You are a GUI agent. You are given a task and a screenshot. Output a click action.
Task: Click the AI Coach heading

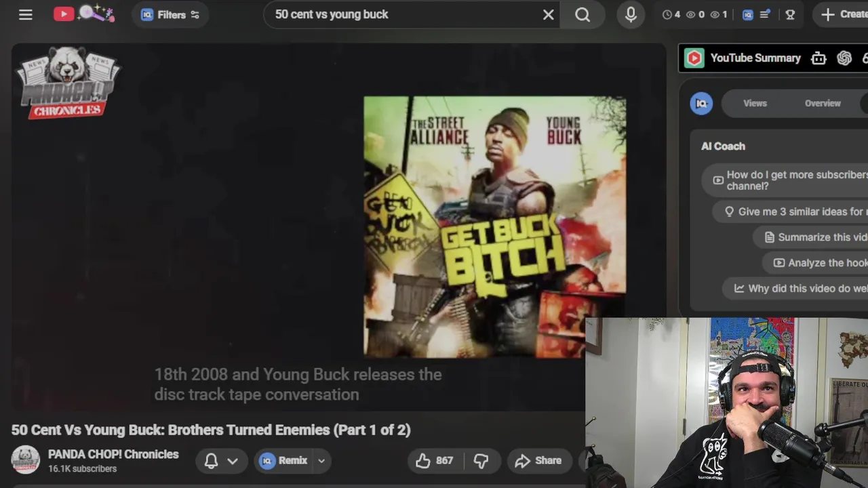pyautogui.click(x=723, y=146)
